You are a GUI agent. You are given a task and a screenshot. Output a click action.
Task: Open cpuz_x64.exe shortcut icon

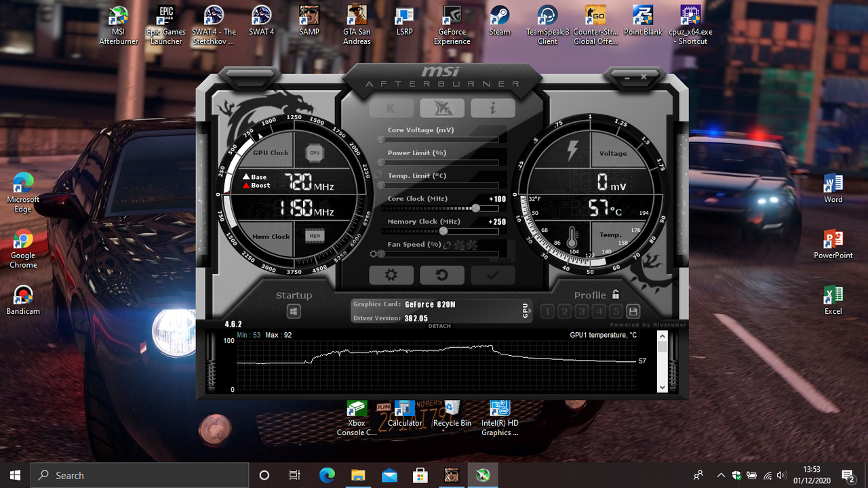pyautogui.click(x=690, y=26)
